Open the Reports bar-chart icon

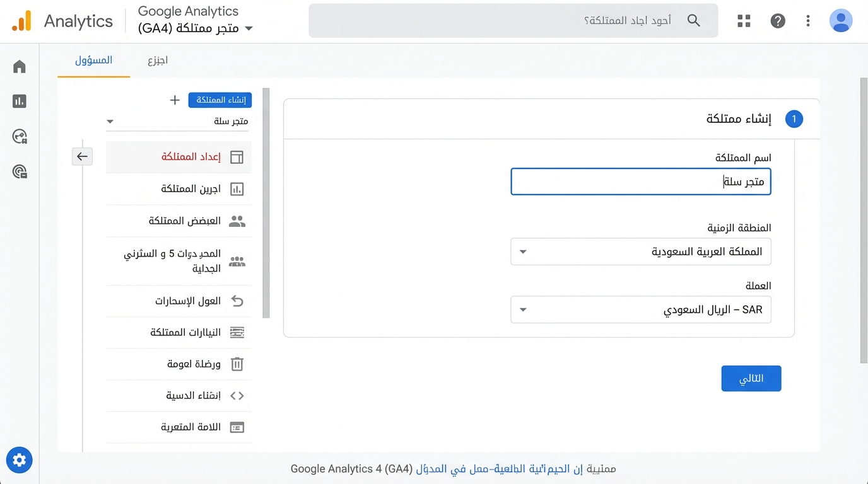[19, 101]
